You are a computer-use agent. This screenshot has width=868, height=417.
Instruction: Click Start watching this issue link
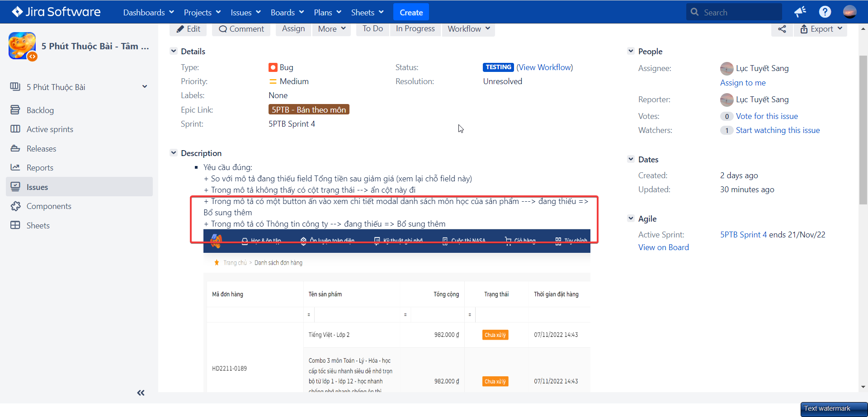coord(778,130)
